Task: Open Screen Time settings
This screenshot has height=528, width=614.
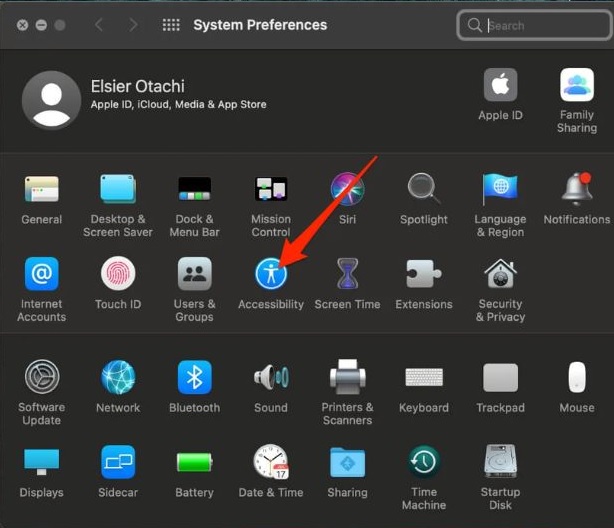Action: pyautogui.click(x=347, y=273)
